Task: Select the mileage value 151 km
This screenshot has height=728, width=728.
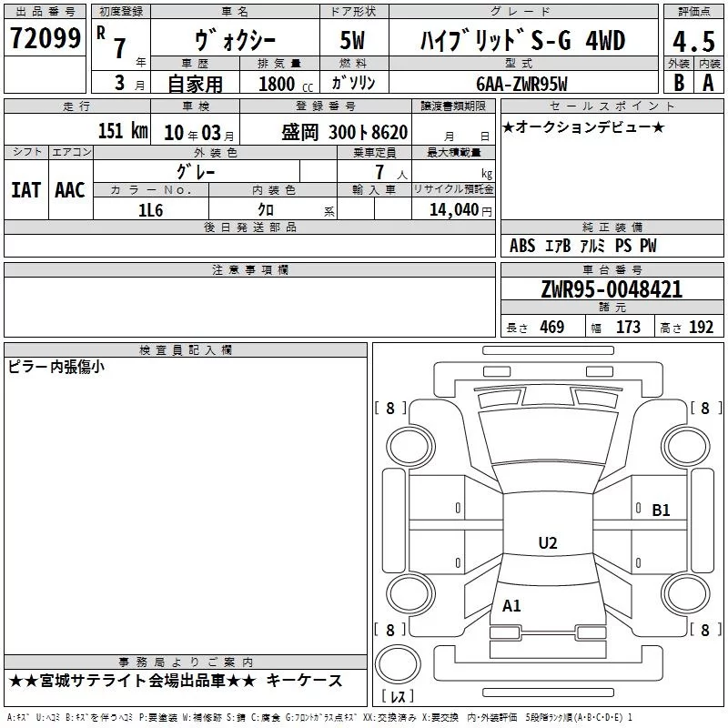Action: [x=122, y=131]
